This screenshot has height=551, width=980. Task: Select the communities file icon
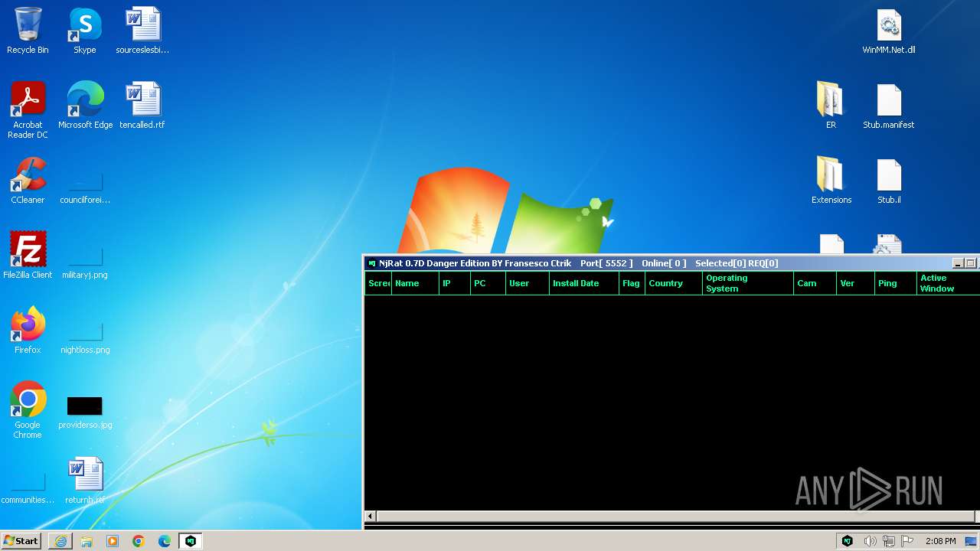click(x=28, y=487)
